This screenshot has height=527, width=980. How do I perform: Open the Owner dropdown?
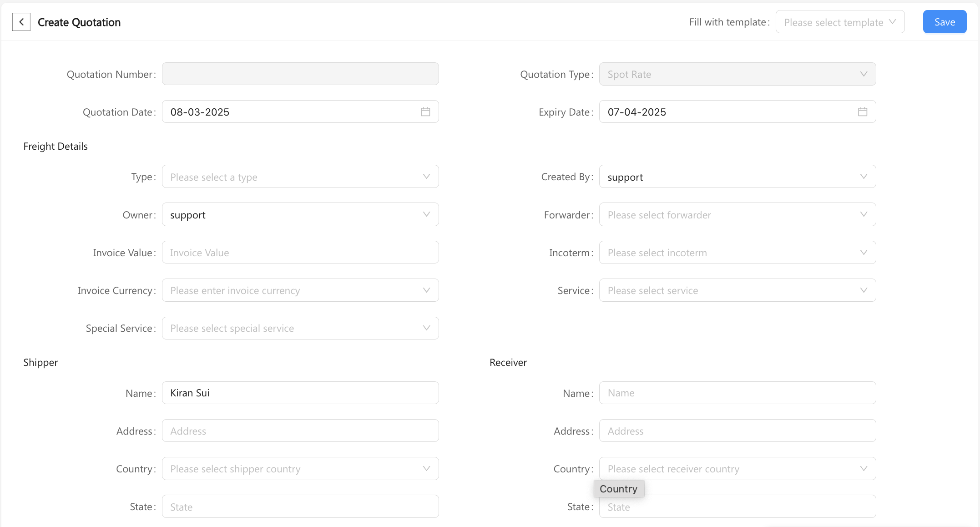(300, 214)
